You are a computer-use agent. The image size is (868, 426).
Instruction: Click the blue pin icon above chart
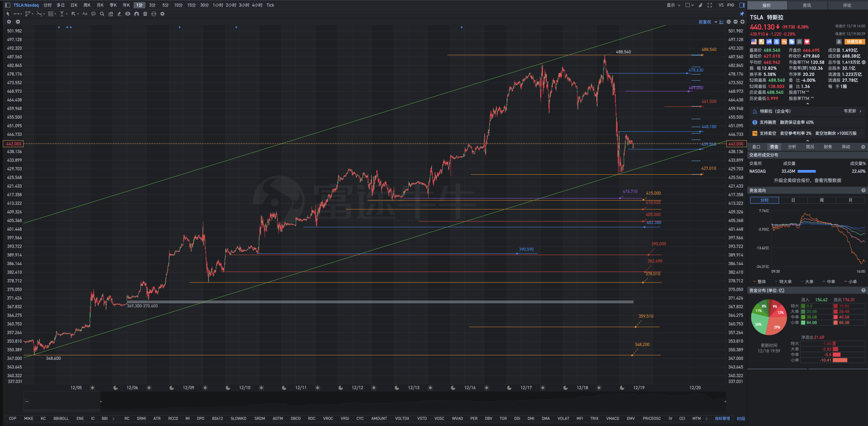pos(742,14)
